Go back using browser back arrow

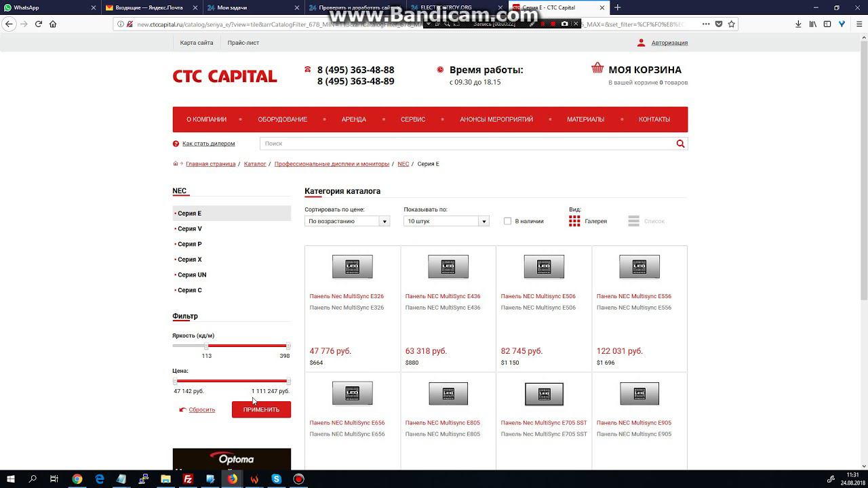click(x=9, y=24)
